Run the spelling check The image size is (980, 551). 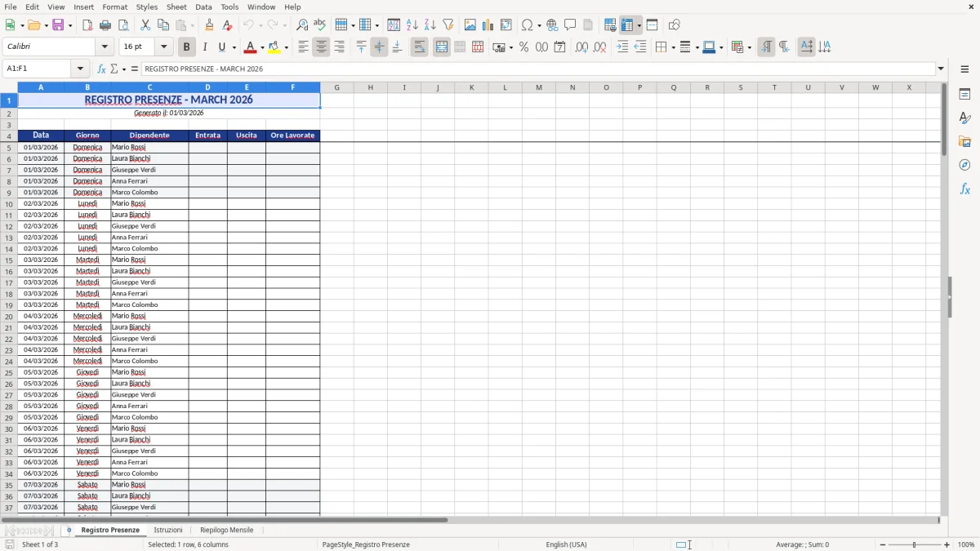click(x=320, y=24)
